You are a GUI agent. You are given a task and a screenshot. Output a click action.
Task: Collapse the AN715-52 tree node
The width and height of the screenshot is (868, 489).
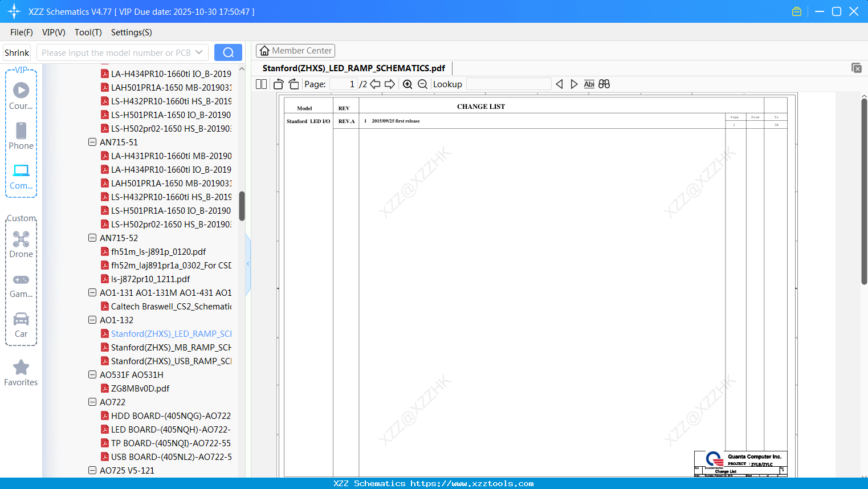pyautogui.click(x=92, y=238)
